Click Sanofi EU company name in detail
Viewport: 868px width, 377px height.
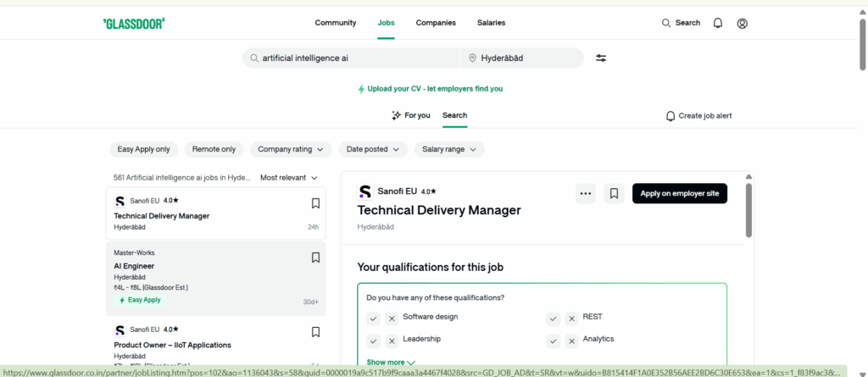point(397,191)
